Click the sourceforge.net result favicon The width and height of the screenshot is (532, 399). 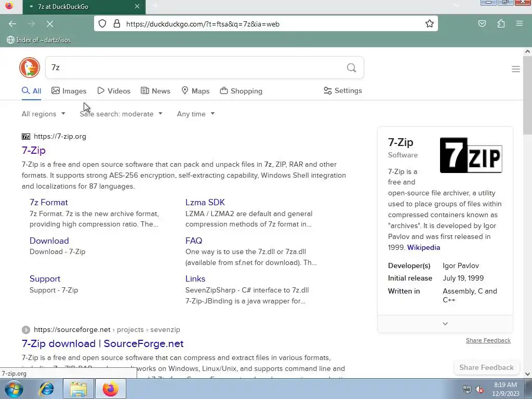26,330
